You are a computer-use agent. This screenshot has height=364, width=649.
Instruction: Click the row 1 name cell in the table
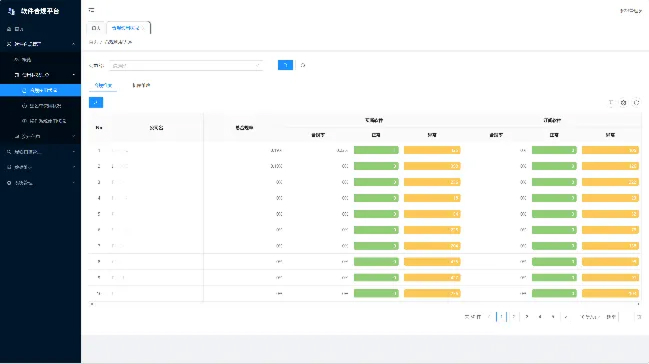pyautogui.click(x=156, y=150)
